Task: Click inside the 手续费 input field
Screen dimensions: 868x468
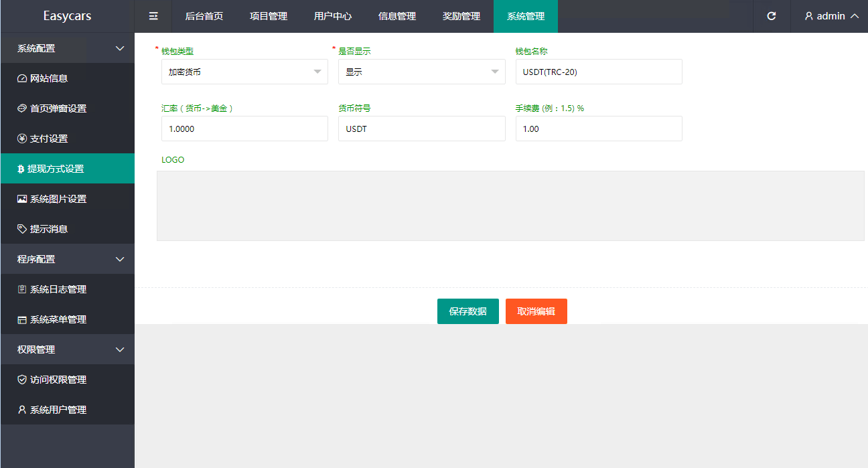Action: (x=598, y=128)
